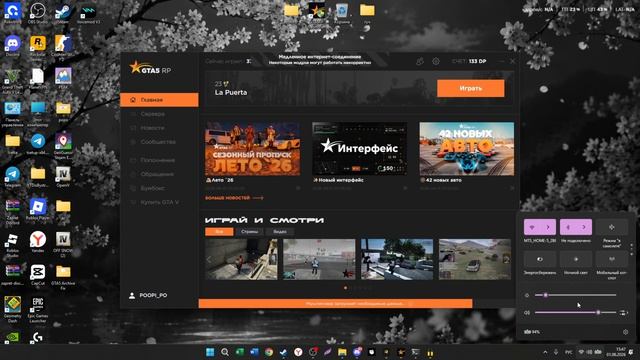
Task: Open the Новости section in sidebar
Action: click(x=152, y=128)
